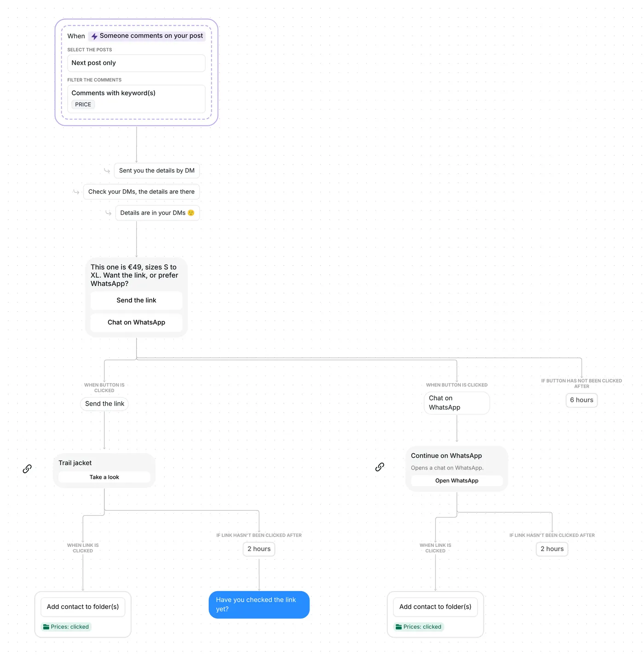
Task: Click the "When" label in the trigger block
Action: [76, 36]
